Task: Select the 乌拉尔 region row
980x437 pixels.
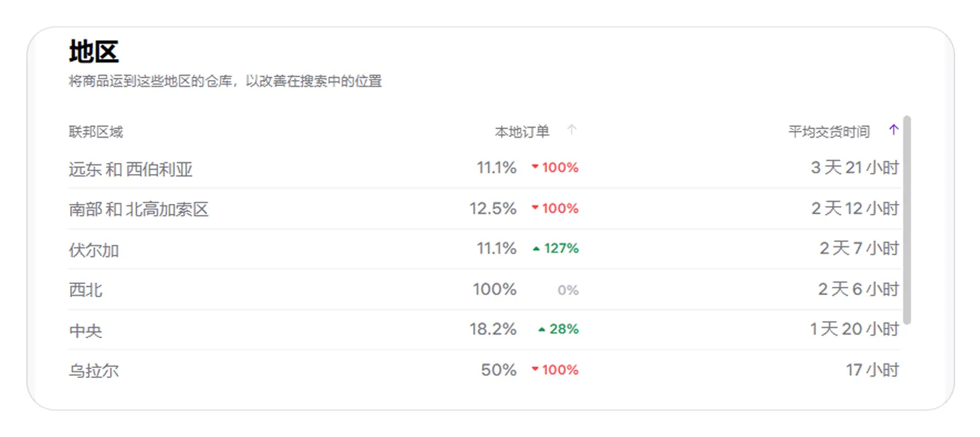Action: pos(484,371)
